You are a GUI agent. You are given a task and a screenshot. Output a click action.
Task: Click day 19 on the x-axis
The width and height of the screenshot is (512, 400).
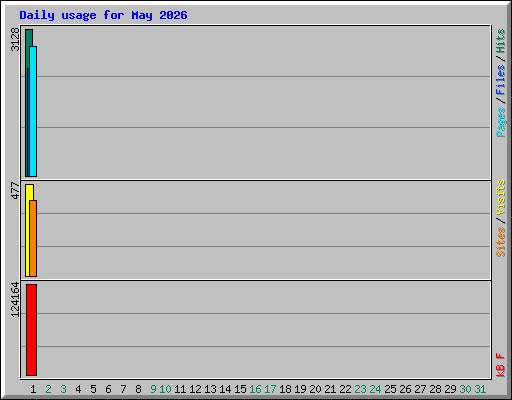(x=300, y=389)
